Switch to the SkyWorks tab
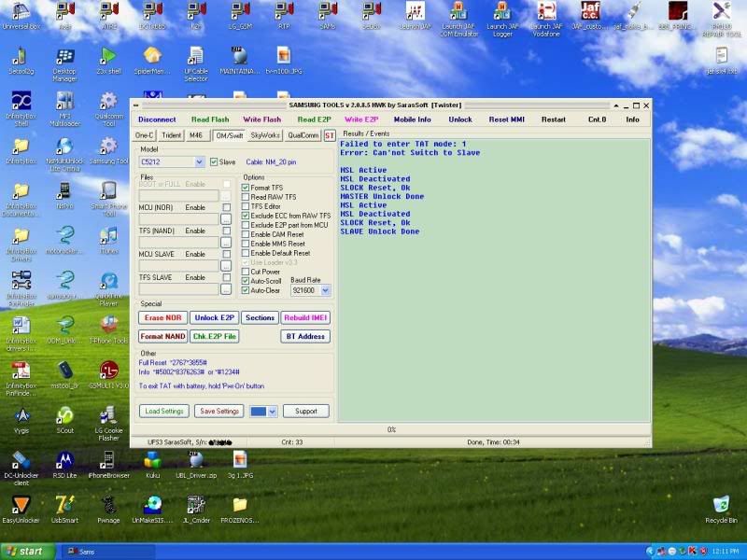 [265, 135]
